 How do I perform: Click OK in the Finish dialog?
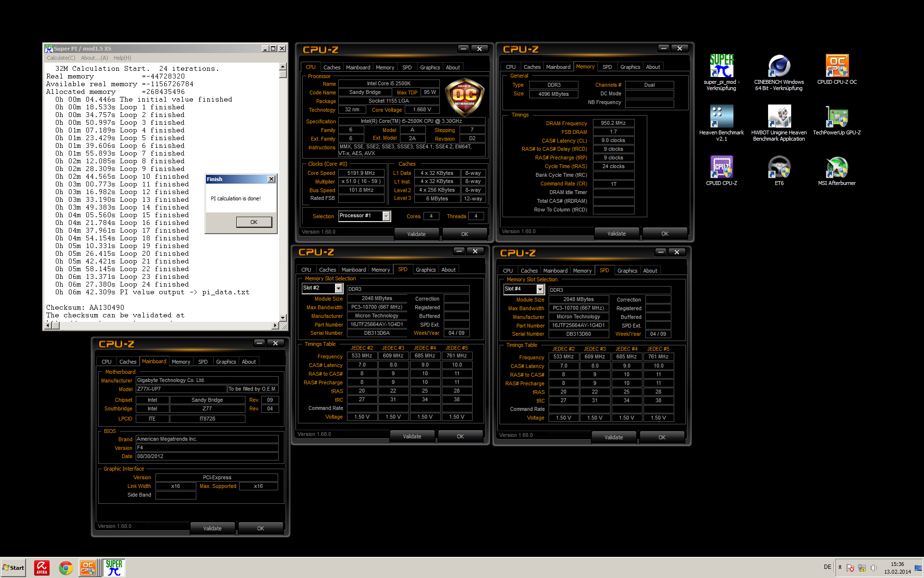click(x=254, y=222)
